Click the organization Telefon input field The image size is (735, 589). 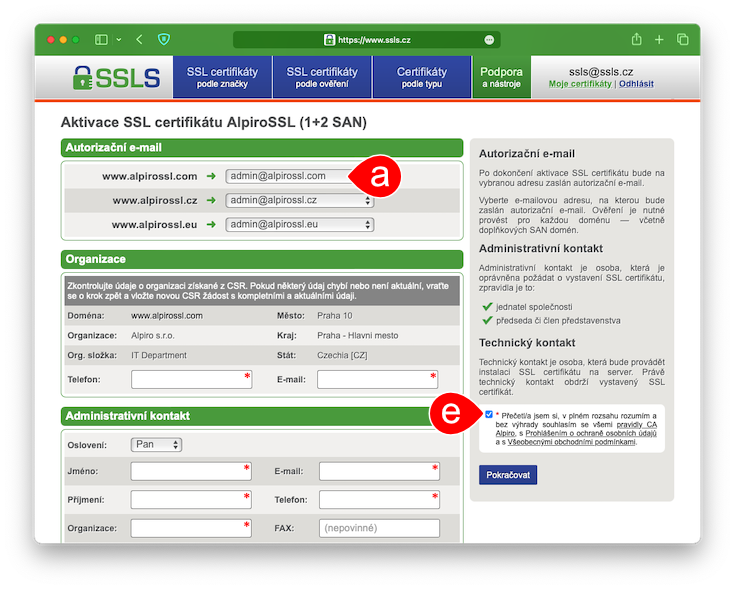pos(191,380)
